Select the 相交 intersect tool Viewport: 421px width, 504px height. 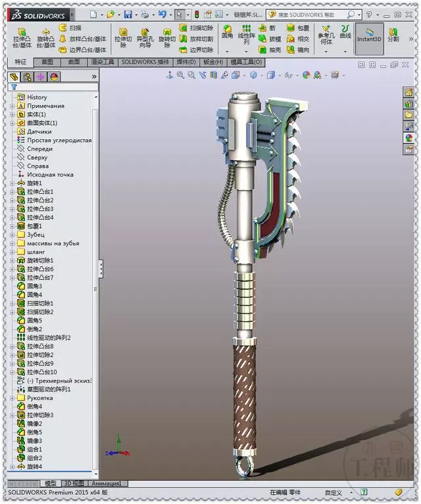pos(298,39)
